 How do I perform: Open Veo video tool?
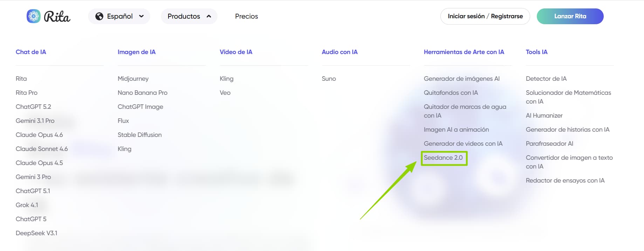point(225,93)
